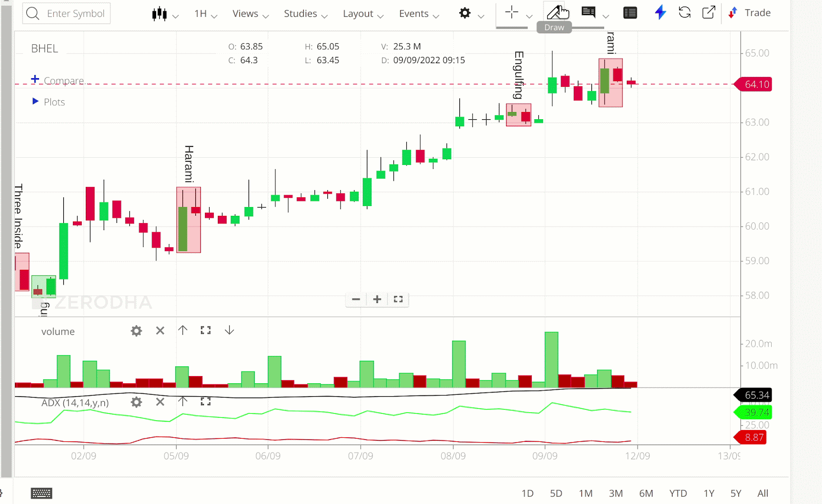822x504 pixels.
Task: Click the Compare label
Action: [x=64, y=81]
